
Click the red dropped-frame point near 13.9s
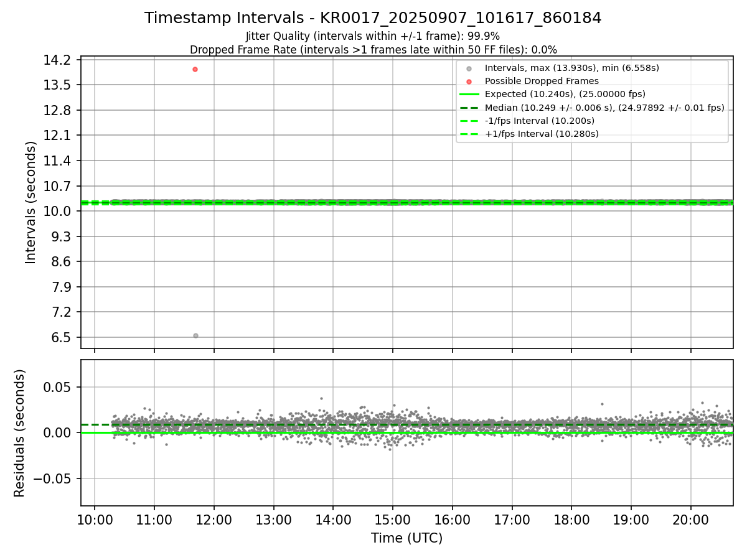click(195, 69)
